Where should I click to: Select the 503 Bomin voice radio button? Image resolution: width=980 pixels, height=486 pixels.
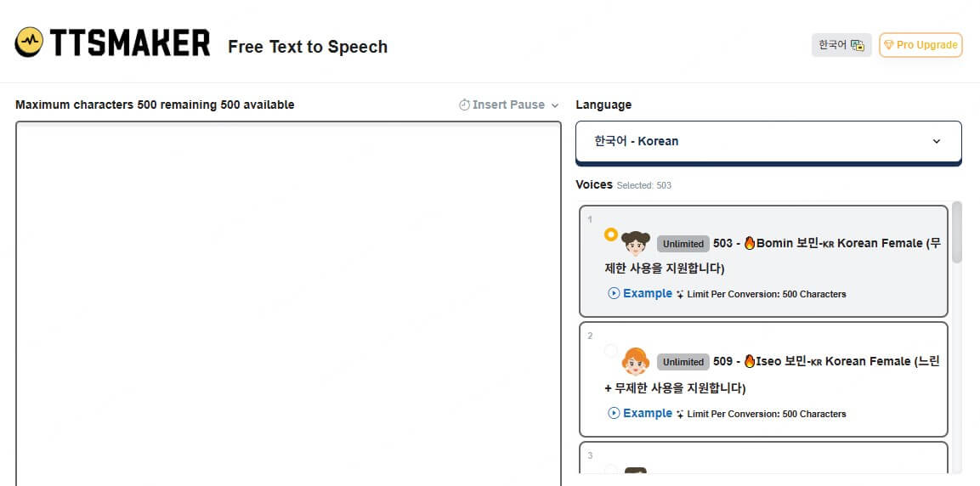[610, 235]
